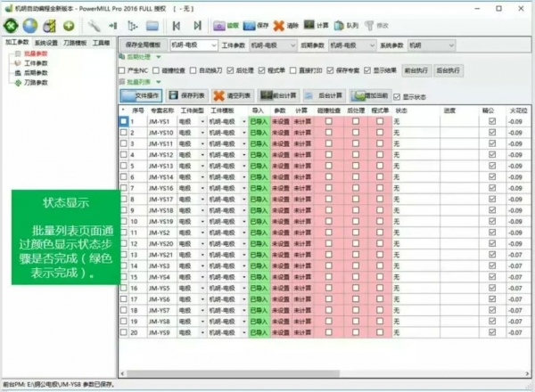Open the 系统参数 dropdown
Viewport: 535px width, 392px height.
coord(451,45)
